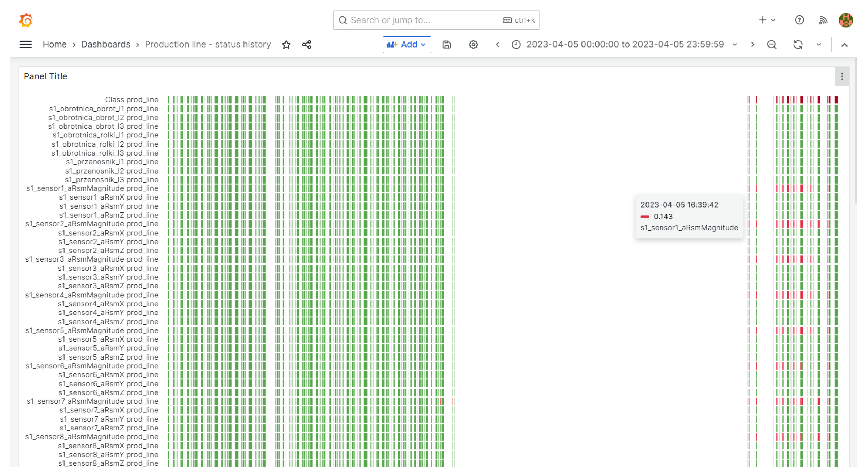Click the search or jump input
This screenshot has height=475, width=868.
point(425,20)
